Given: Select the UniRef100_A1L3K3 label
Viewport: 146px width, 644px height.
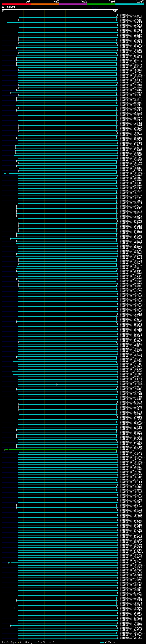Looking at the screenshot, I should (131, 314).
